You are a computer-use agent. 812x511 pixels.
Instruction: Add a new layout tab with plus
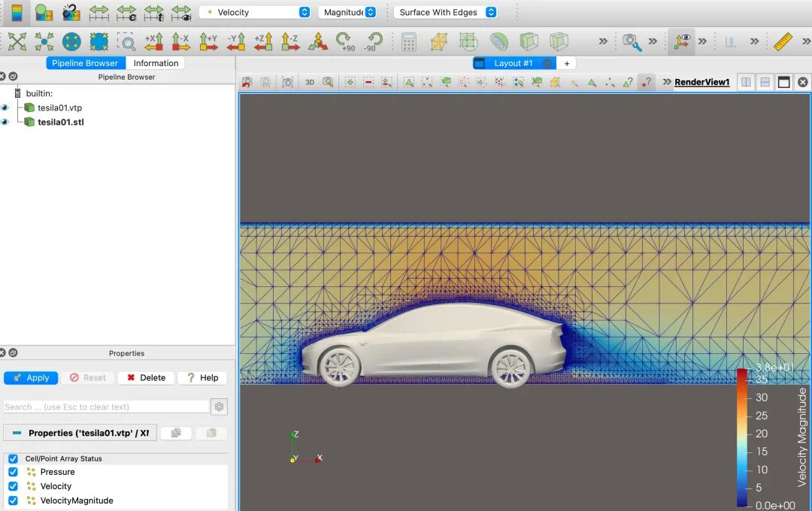567,63
